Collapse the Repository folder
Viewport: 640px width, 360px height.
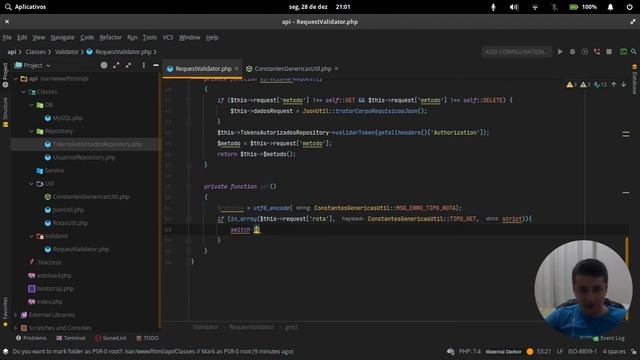(x=31, y=131)
